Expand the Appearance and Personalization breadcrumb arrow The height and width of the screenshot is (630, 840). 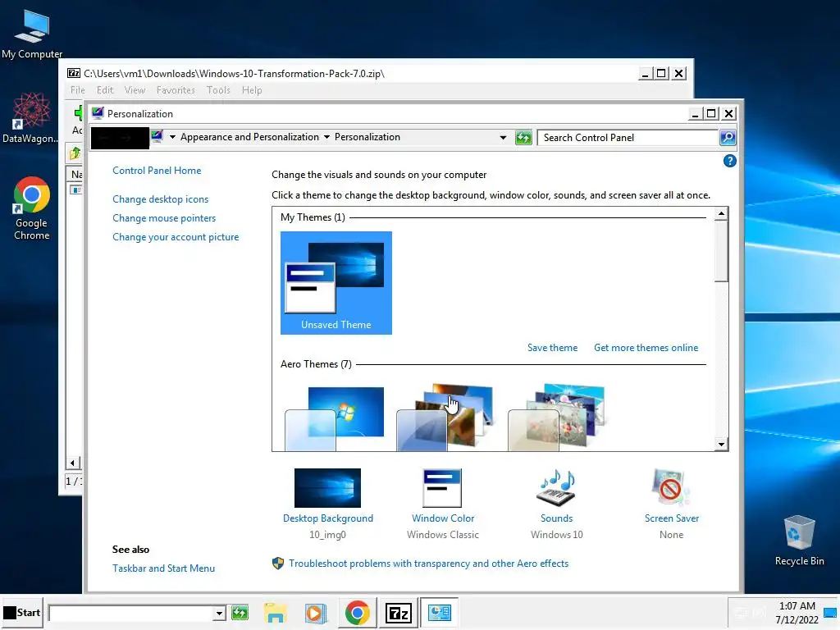(x=172, y=137)
